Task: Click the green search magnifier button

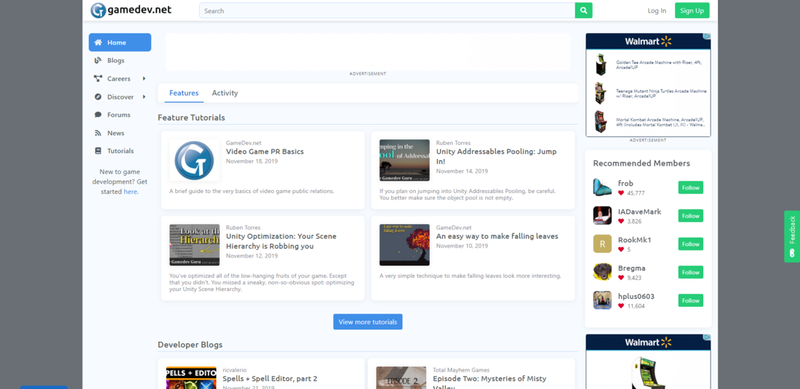Action: point(583,10)
